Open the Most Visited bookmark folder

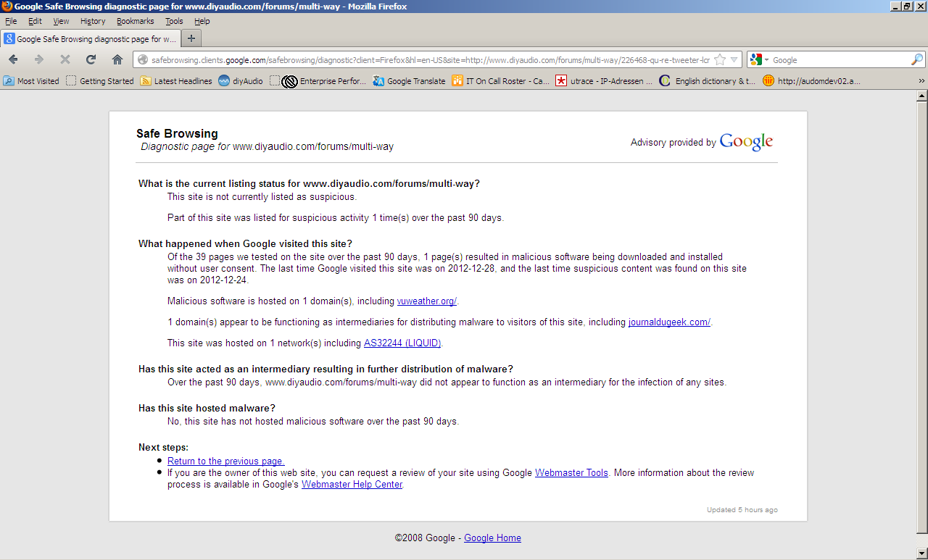31,81
